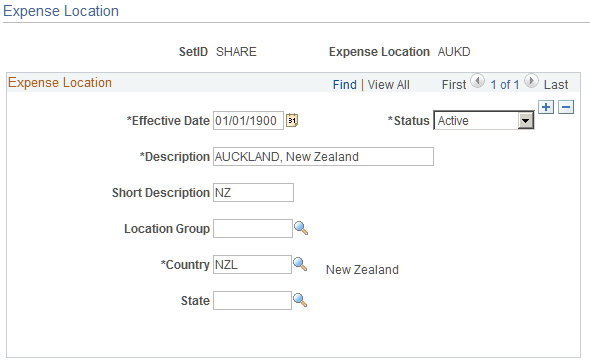Click the '1 of 1' row counter
This screenshot has height=364, width=590.
[505, 85]
